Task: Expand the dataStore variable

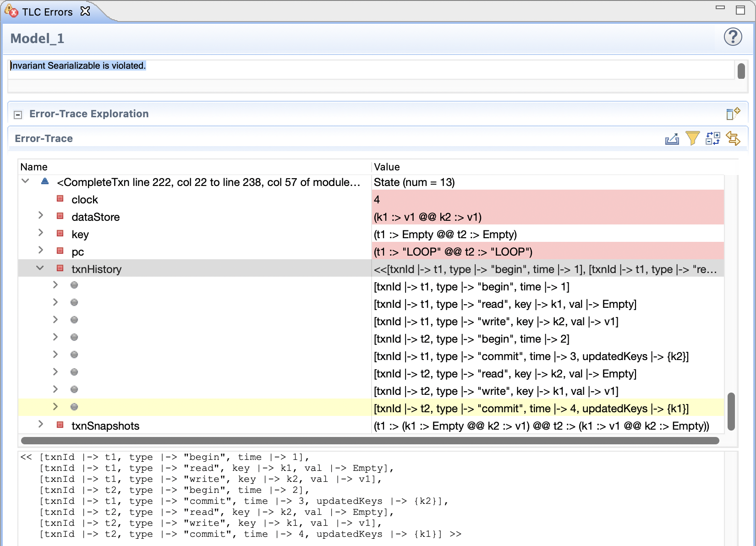Action: (41, 215)
